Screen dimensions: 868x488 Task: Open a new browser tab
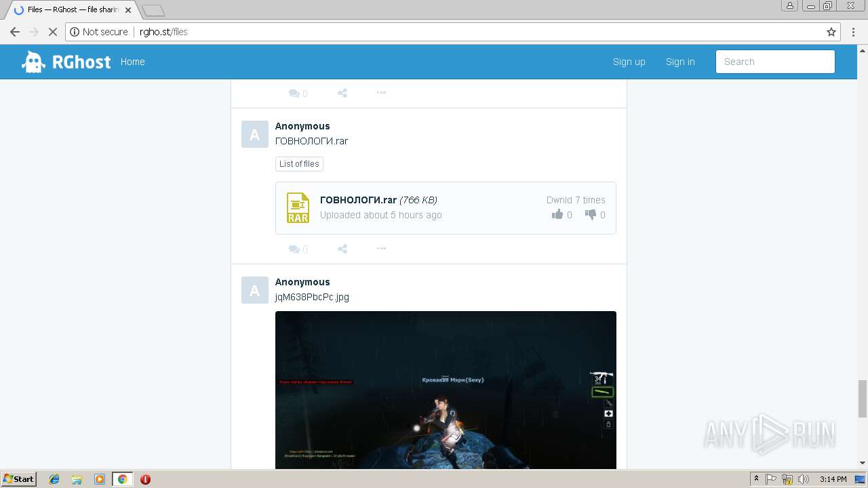153,10
